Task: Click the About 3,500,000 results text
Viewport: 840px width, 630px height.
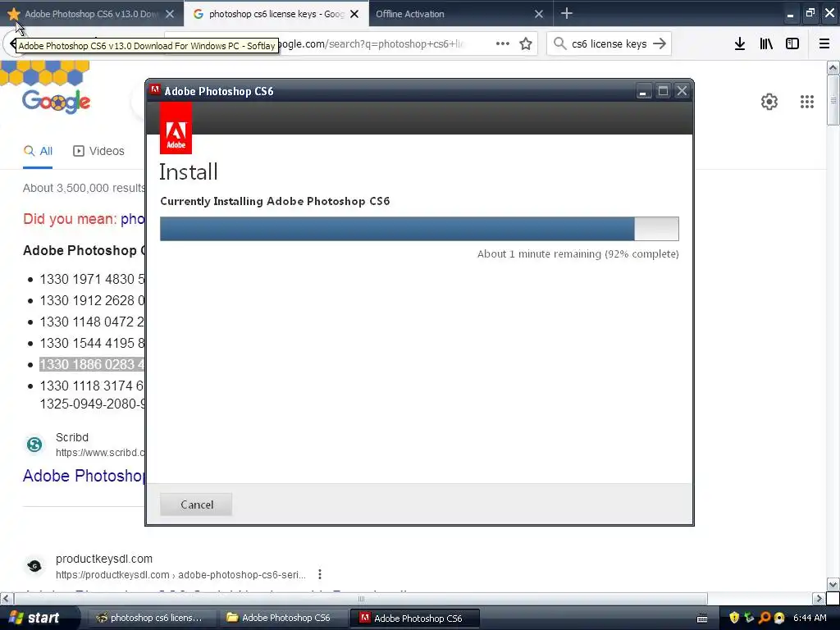Action: (x=84, y=188)
